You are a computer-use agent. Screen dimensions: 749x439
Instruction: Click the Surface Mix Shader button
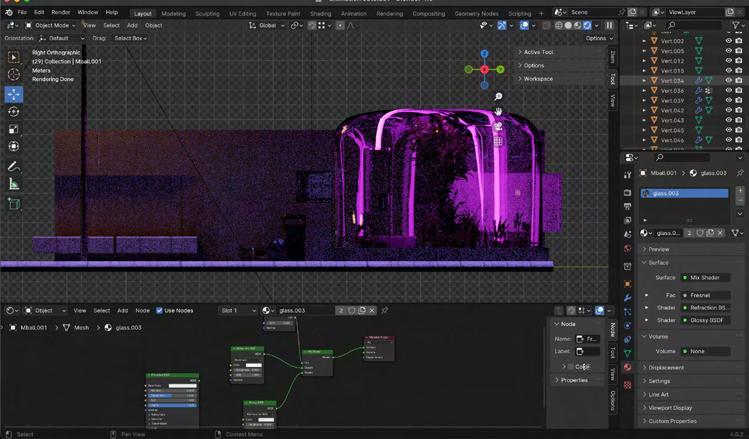pyautogui.click(x=705, y=277)
